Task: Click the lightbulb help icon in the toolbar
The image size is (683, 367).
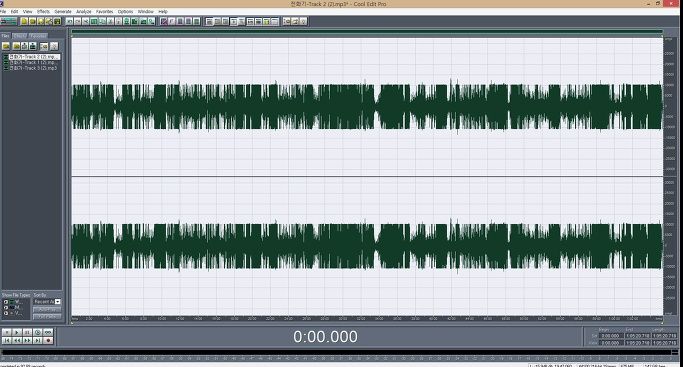Action: click(304, 21)
